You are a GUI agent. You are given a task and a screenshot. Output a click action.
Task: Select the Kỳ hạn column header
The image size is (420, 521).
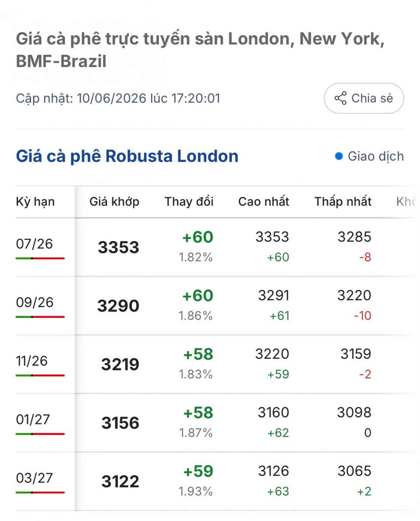[x=35, y=202]
